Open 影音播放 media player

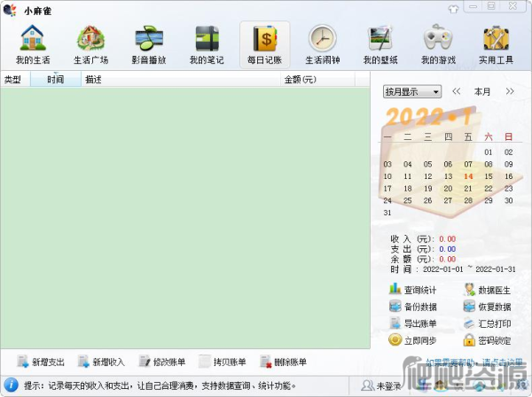pyautogui.click(x=149, y=44)
